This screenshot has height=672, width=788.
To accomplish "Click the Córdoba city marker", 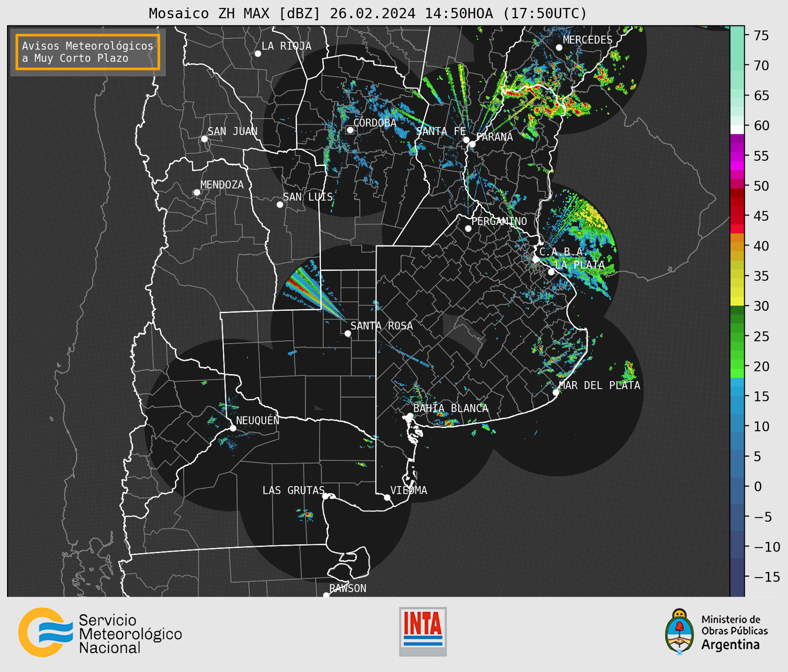I will click(350, 130).
